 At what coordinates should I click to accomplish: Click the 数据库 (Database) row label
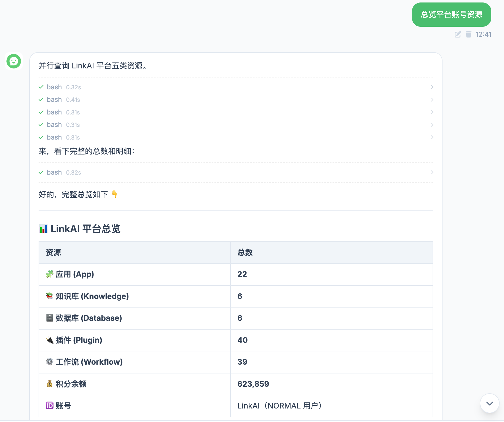(x=89, y=318)
